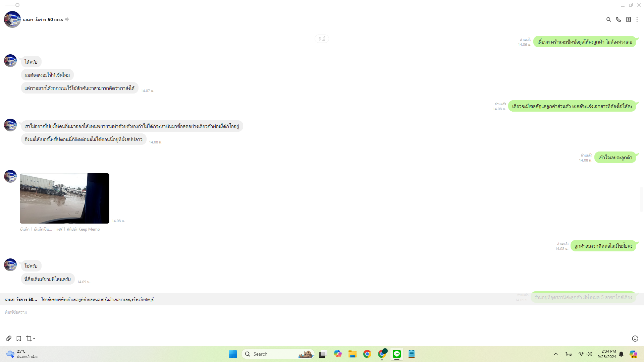
Task: Open the chat Notes icon
Action: pyautogui.click(x=628, y=19)
